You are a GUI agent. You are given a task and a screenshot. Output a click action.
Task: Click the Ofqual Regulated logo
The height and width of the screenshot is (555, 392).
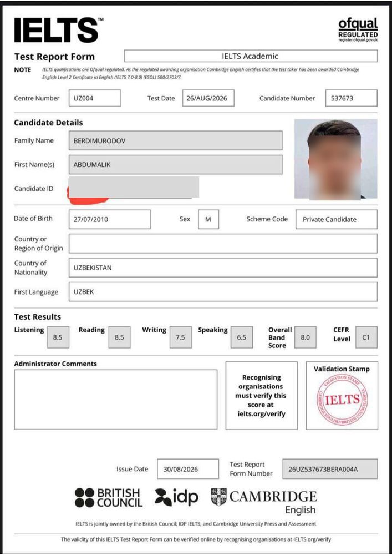(358, 30)
